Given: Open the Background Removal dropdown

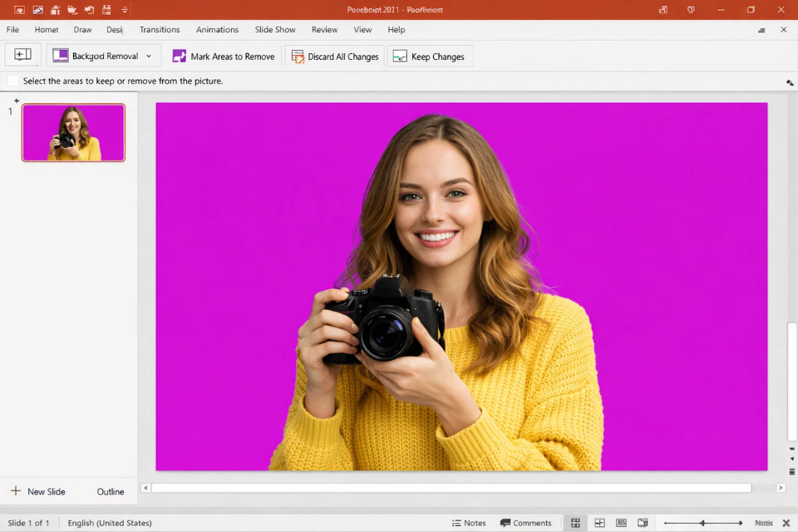Looking at the screenshot, I should click(x=150, y=56).
